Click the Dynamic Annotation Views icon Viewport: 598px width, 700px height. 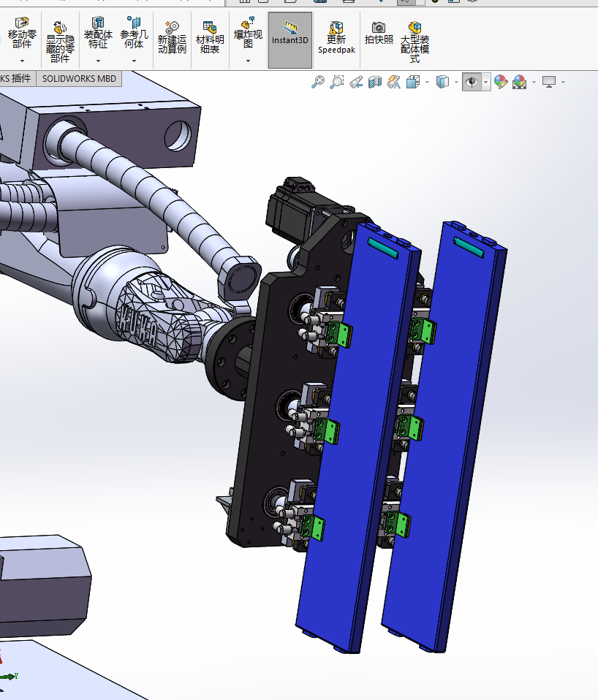coord(393,82)
